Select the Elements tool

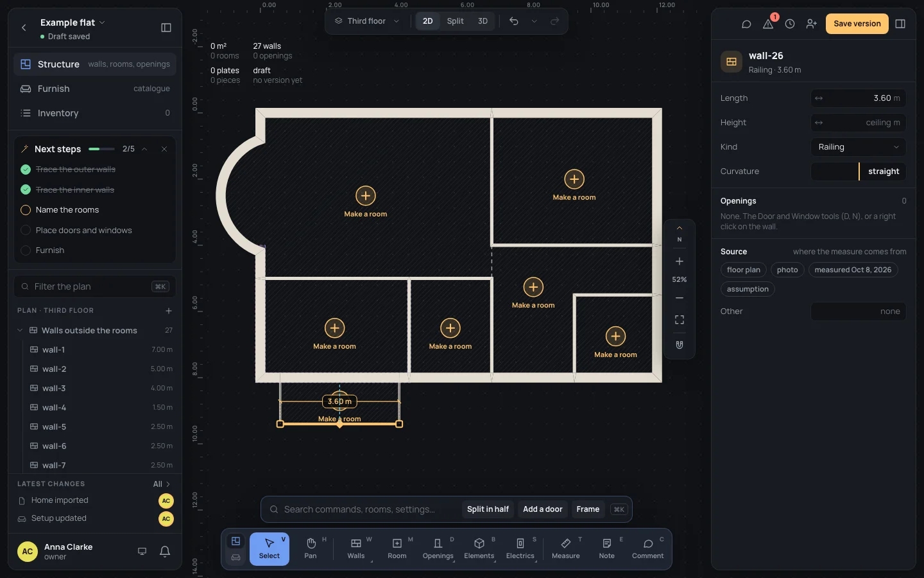(x=479, y=549)
